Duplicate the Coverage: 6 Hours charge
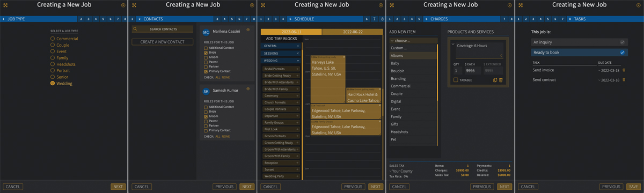 point(495,80)
